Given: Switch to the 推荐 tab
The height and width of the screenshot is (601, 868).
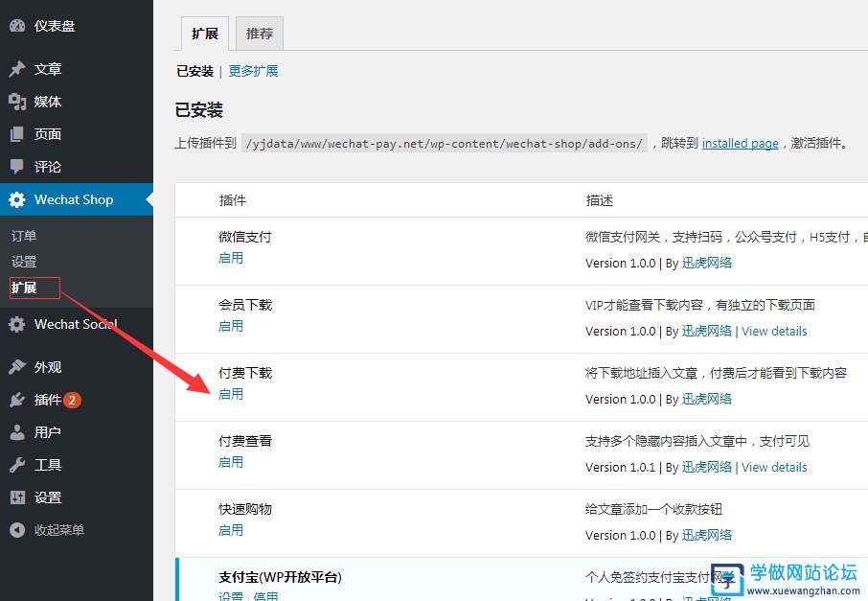Looking at the screenshot, I should (x=260, y=34).
